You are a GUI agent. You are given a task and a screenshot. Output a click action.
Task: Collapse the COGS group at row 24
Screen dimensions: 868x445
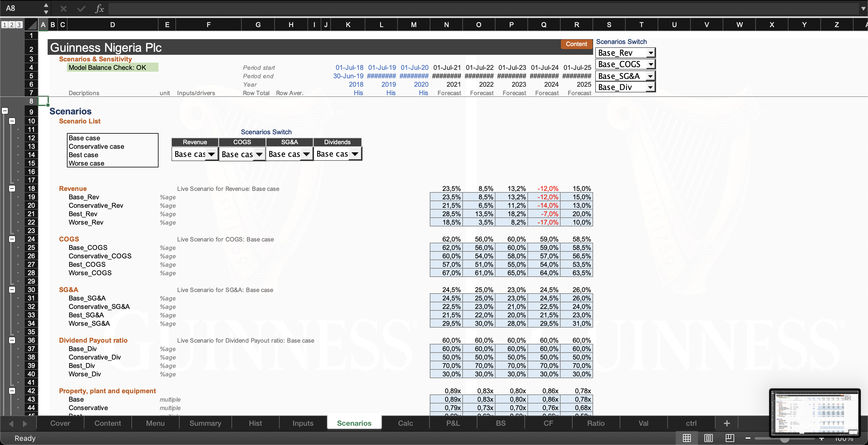pos(12,239)
